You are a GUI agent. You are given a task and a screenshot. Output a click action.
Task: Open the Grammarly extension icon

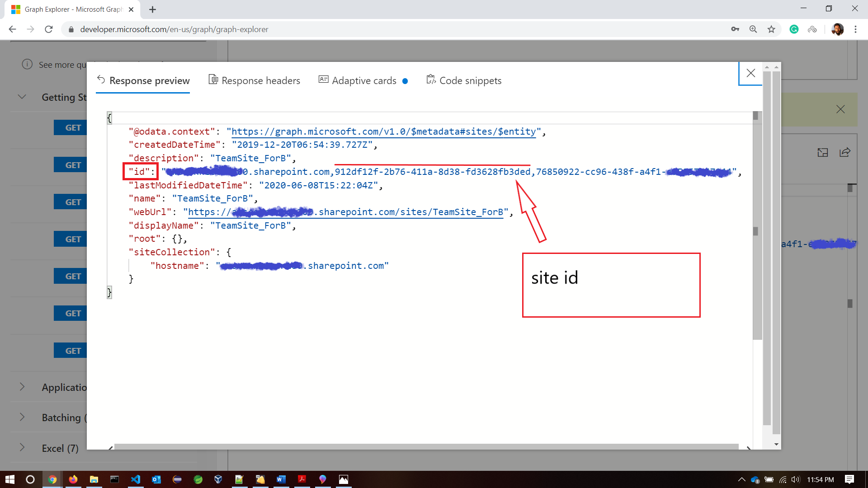(794, 29)
